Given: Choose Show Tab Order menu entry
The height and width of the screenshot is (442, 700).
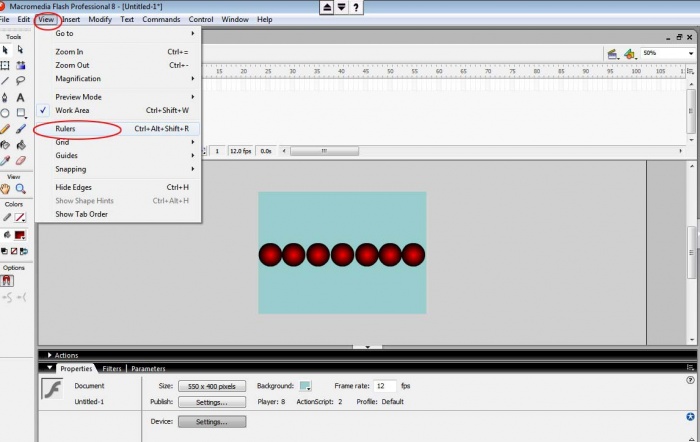Looking at the screenshot, I should 118,214.
